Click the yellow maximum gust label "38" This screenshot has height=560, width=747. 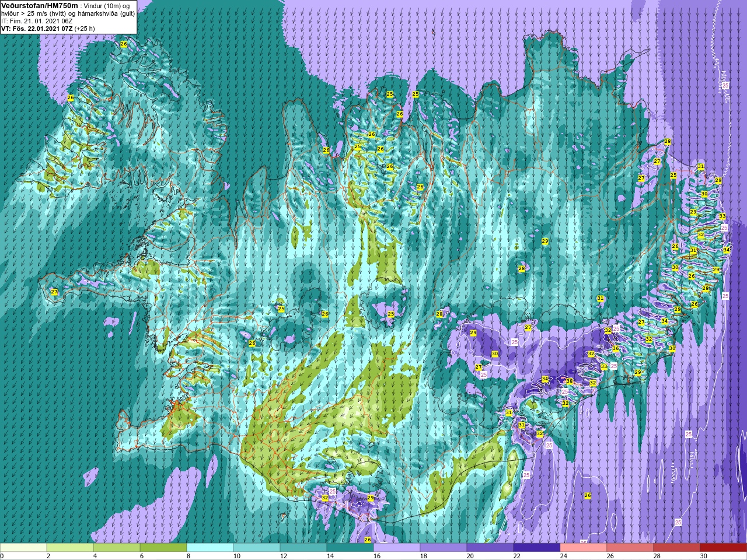[569, 381]
